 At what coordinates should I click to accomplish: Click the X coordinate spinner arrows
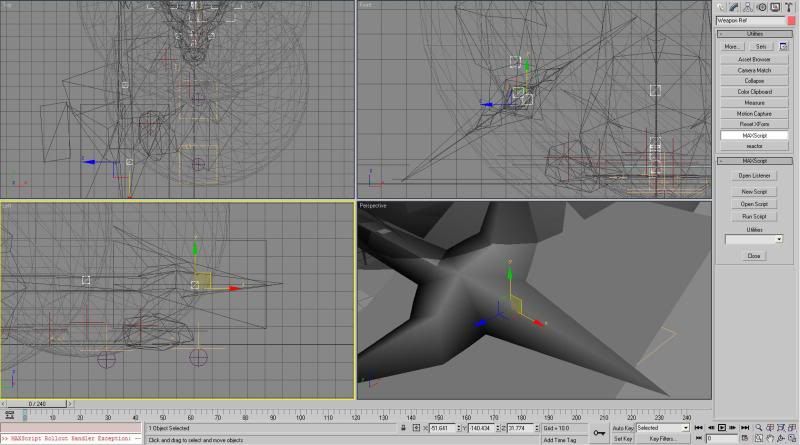pyautogui.click(x=458, y=428)
